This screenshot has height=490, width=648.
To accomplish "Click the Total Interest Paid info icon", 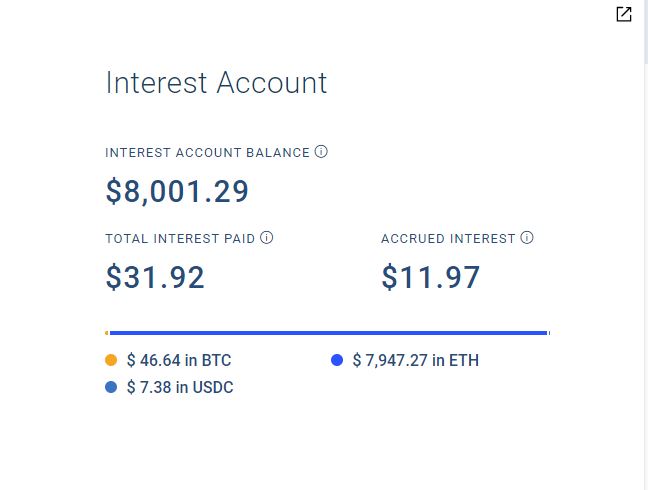I will 267,238.
